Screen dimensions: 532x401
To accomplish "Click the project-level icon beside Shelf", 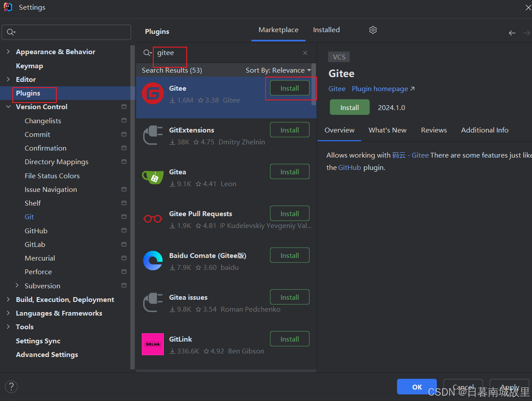I will [124, 203].
